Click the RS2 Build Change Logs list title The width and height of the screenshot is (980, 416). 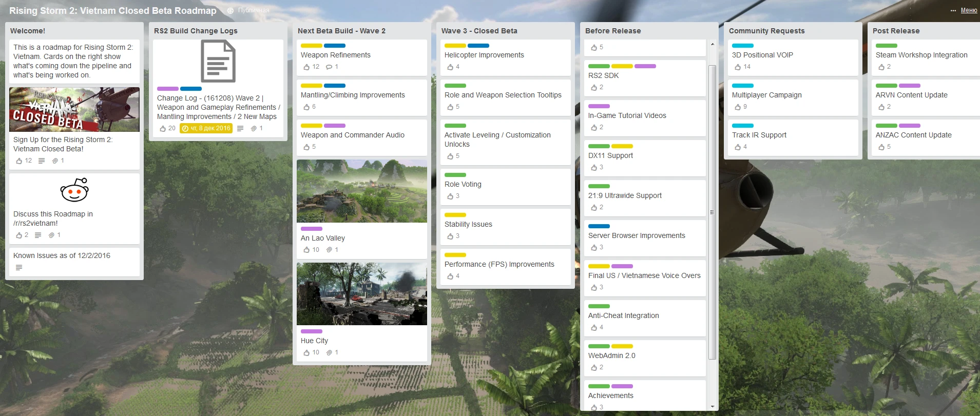point(196,31)
